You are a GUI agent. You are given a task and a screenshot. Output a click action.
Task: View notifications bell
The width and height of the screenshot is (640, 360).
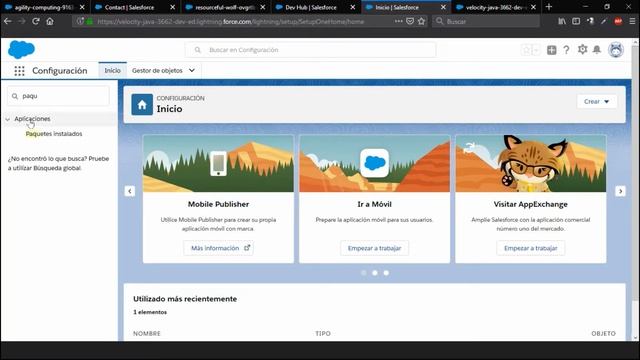(597, 50)
